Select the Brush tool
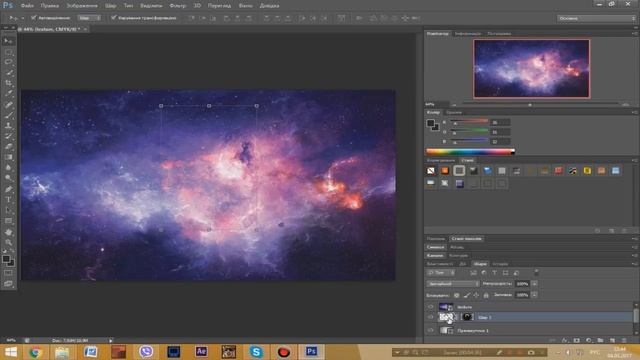Screen dimensions: 640x360 pyautogui.click(x=9, y=115)
